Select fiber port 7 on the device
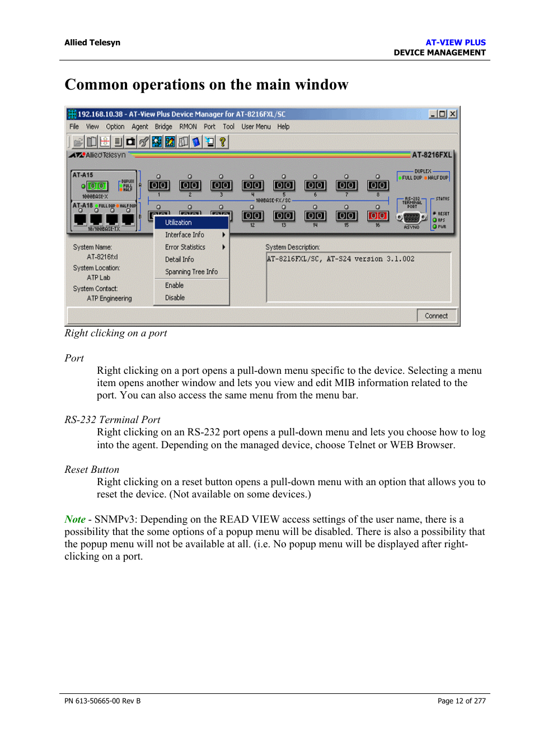 coord(346,185)
